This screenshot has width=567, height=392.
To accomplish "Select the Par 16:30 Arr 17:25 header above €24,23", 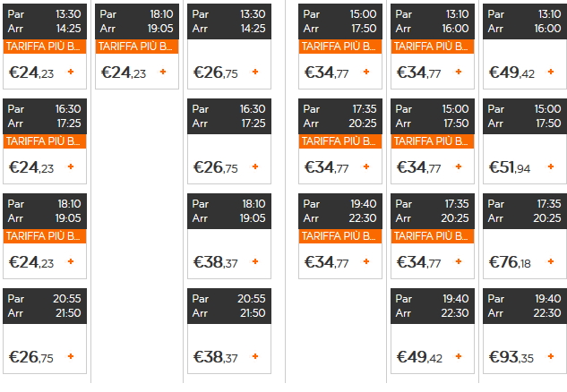I will click(45, 114).
